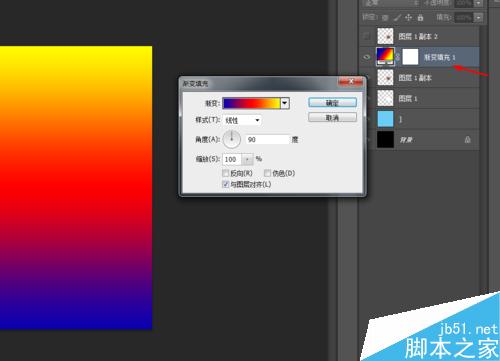Viewport: 500px width, 361px height.
Task: Click the 图层 1 副本 layer name
Action: [415, 78]
